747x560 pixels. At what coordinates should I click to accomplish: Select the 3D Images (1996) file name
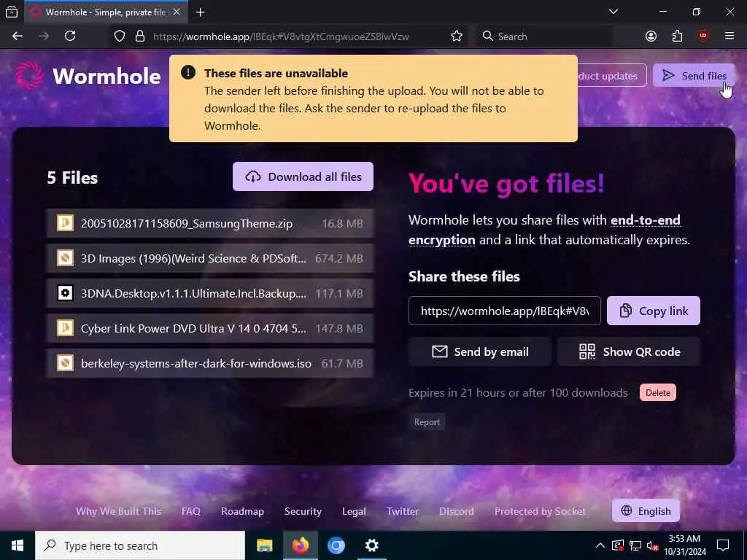[x=193, y=259]
